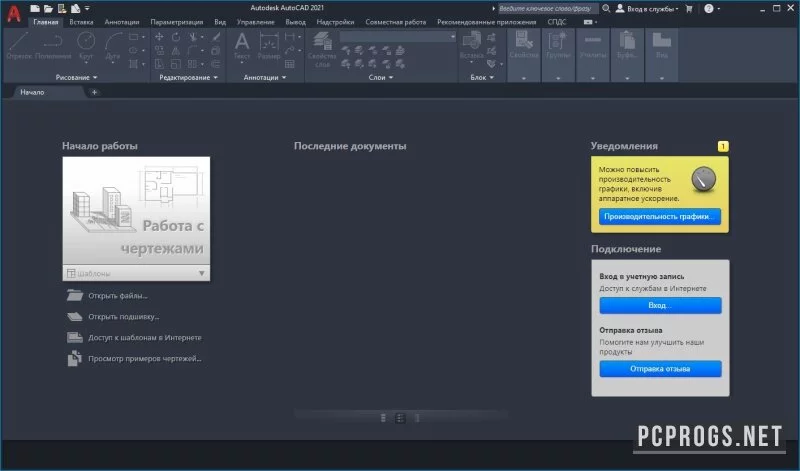Click the Открыть файлы folder icon

[x=74, y=295]
